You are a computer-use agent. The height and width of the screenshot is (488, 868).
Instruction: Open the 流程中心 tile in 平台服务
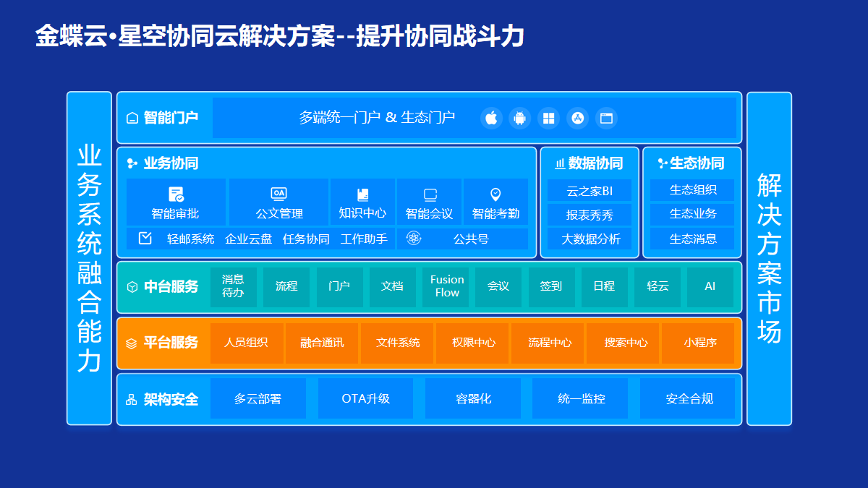(x=548, y=343)
